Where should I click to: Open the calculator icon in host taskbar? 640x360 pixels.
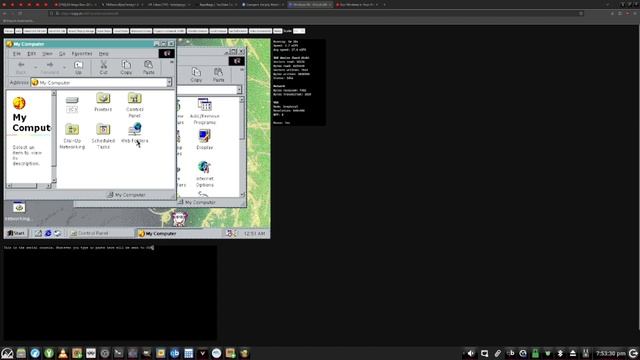(x=188, y=353)
